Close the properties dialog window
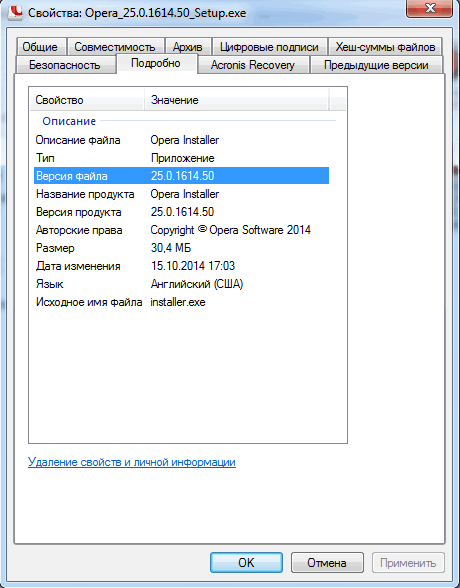Image resolution: width=460 pixels, height=588 pixels. (429, 8)
